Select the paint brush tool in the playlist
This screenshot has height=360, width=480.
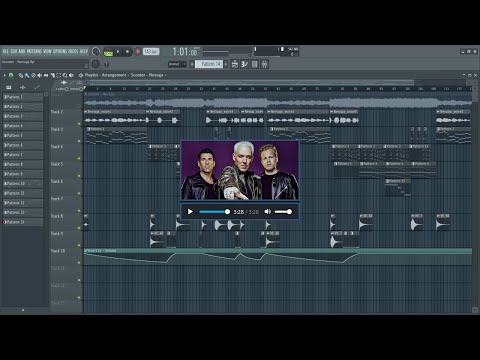[27, 75]
